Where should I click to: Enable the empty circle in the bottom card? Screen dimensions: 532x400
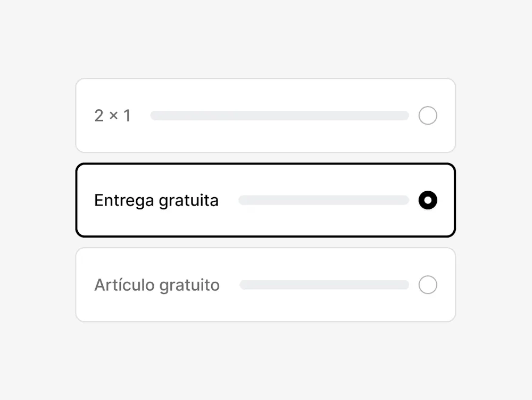point(428,285)
